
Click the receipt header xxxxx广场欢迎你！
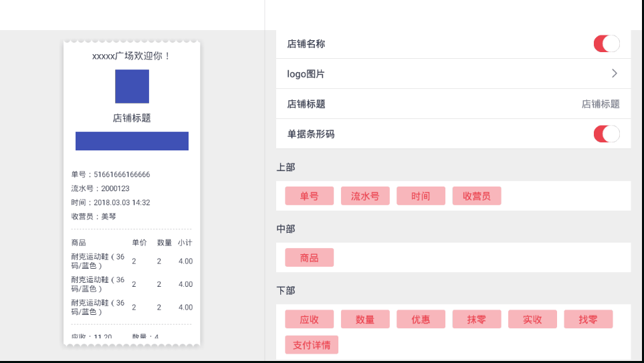(x=132, y=56)
